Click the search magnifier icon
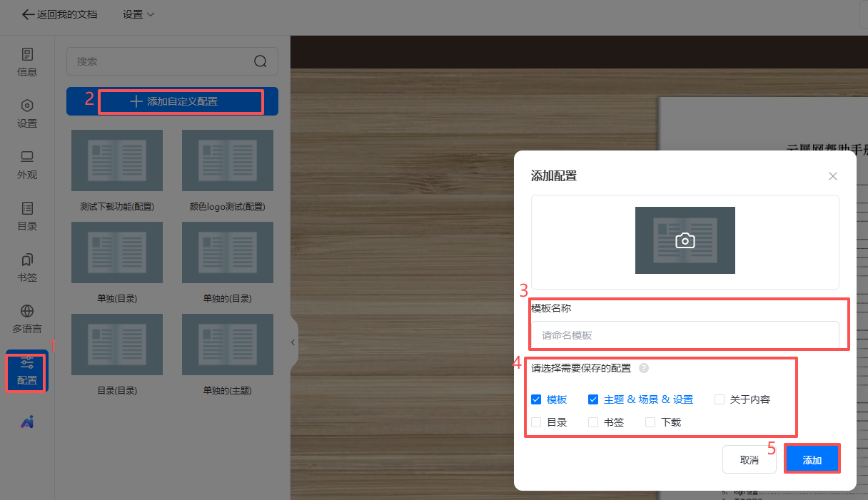Screen dimensions: 868x500 261,61
